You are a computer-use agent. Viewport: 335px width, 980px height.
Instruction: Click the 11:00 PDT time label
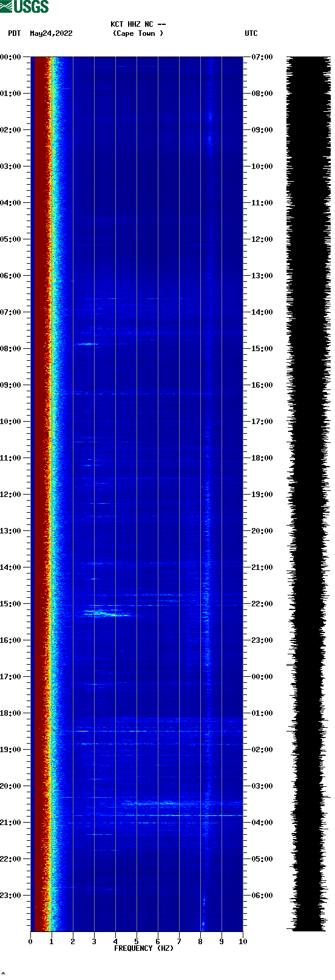pyautogui.click(x=11, y=458)
